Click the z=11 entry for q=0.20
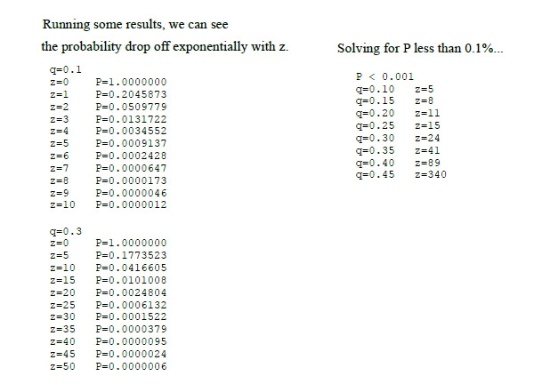The height and width of the screenshot is (392, 550). click(x=427, y=113)
